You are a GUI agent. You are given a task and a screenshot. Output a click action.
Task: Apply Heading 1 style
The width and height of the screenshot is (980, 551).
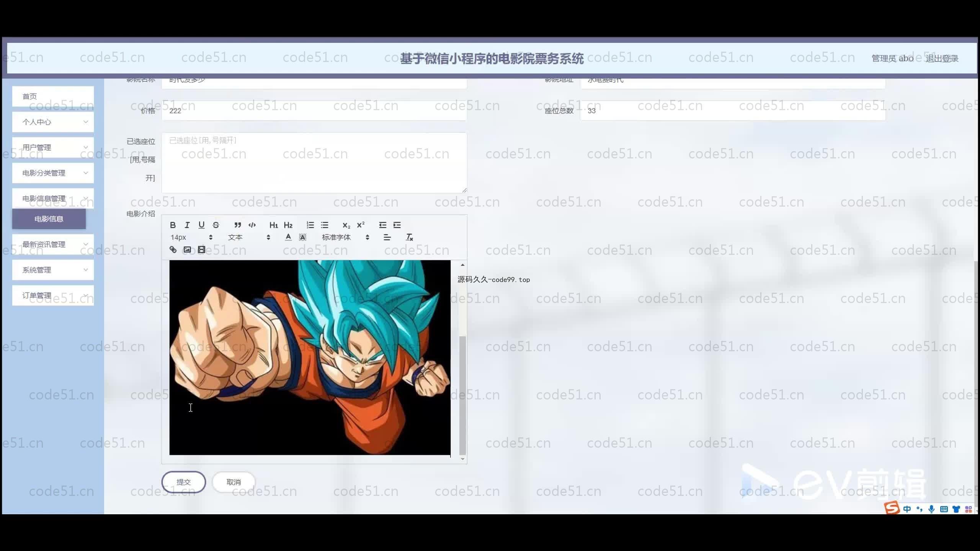tap(273, 225)
